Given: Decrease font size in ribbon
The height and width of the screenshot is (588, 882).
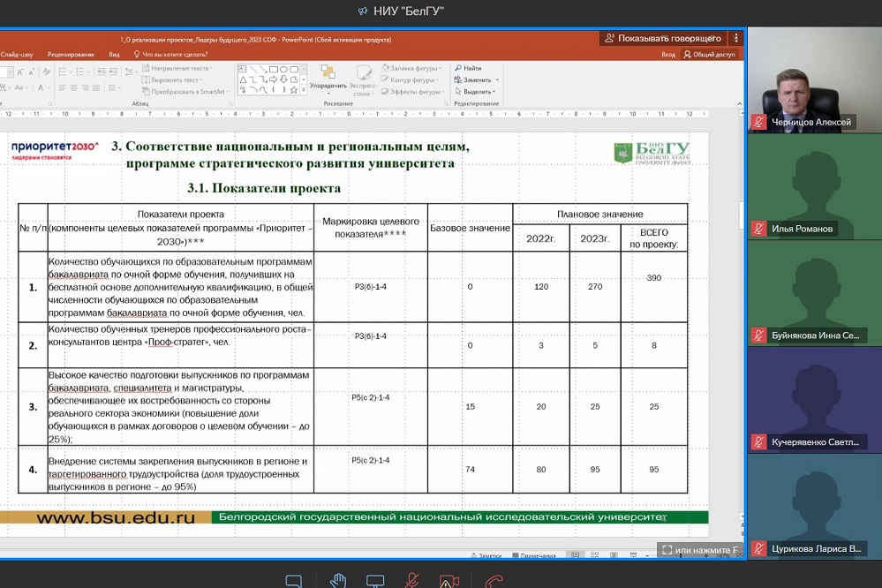Looking at the screenshot, I should pyautogui.click(x=32, y=72).
